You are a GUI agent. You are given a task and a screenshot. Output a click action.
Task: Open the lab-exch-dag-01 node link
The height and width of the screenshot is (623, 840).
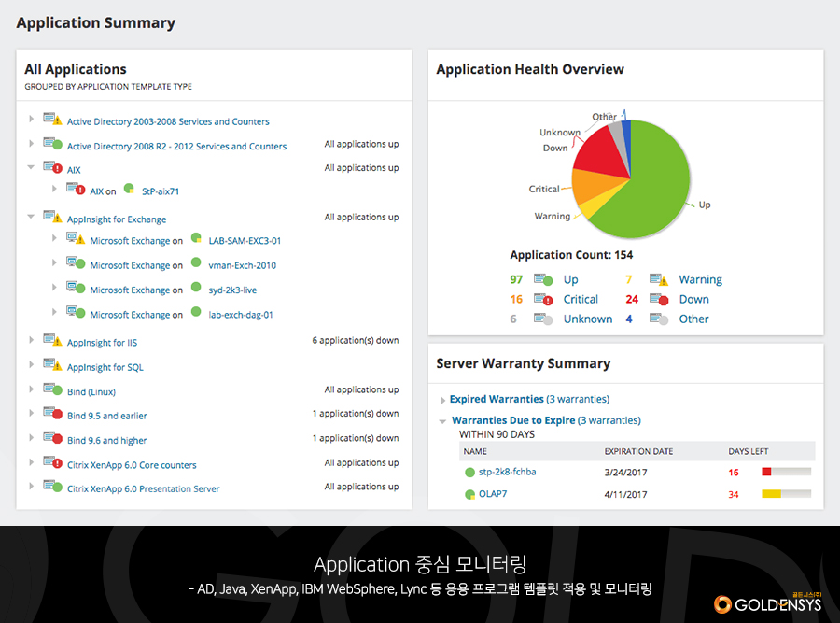pyautogui.click(x=241, y=315)
